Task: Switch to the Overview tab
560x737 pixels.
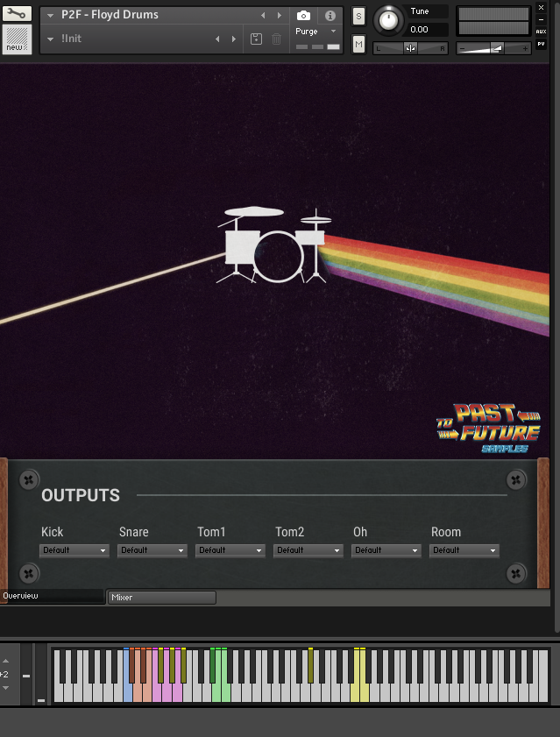Action: coord(52,596)
